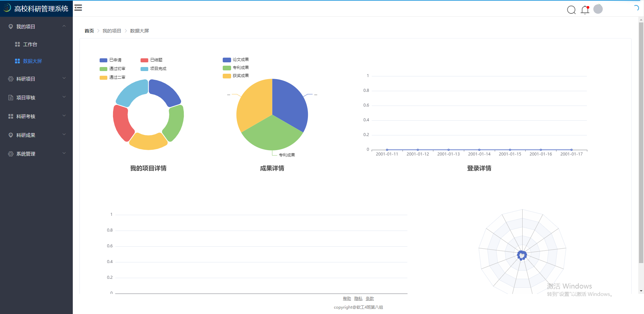
Task: Click the 系统管理 gear icon
Action: pyautogui.click(x=11, y=154)
